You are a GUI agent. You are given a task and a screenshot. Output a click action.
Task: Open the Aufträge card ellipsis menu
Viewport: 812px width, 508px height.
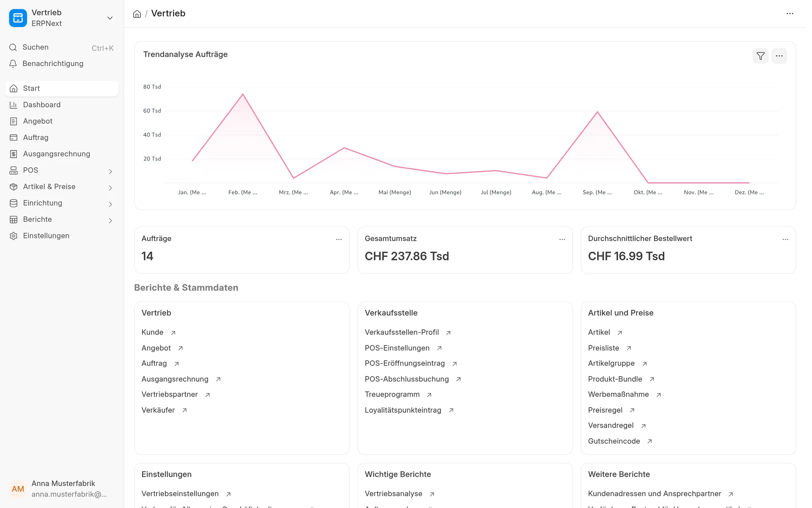coord(339,239)
